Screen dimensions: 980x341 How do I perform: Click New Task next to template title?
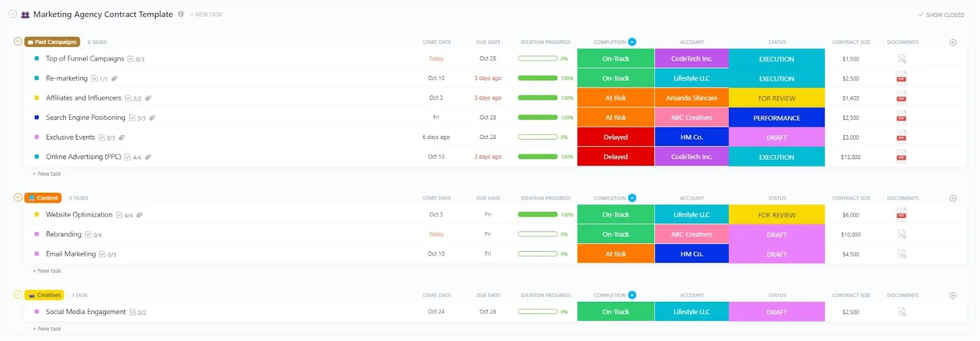coord(206,15)
